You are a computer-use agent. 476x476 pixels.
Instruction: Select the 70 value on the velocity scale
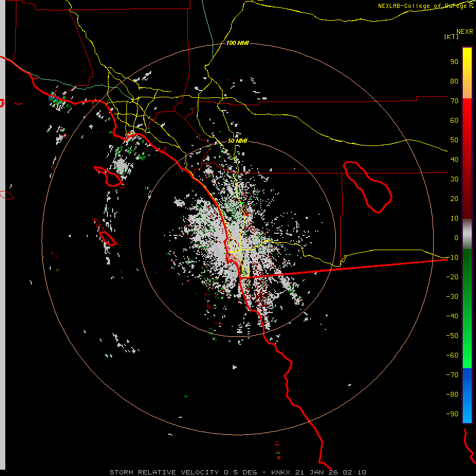(454, 101)
